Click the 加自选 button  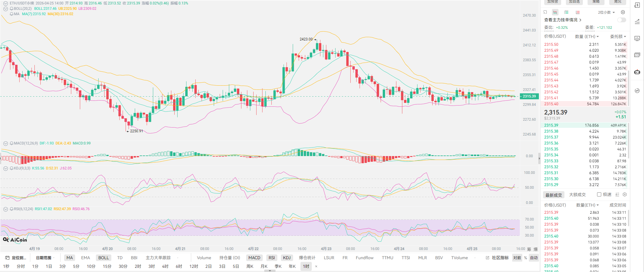click(574, 2)
